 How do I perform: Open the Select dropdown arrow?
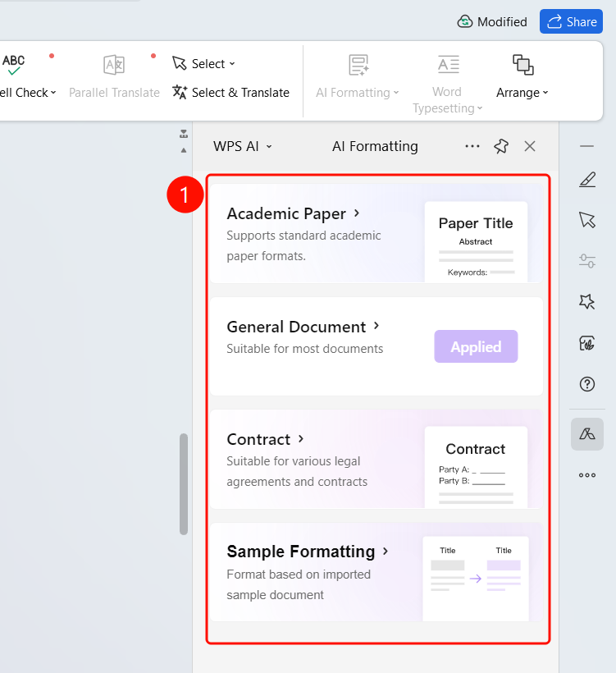point(232,63)
